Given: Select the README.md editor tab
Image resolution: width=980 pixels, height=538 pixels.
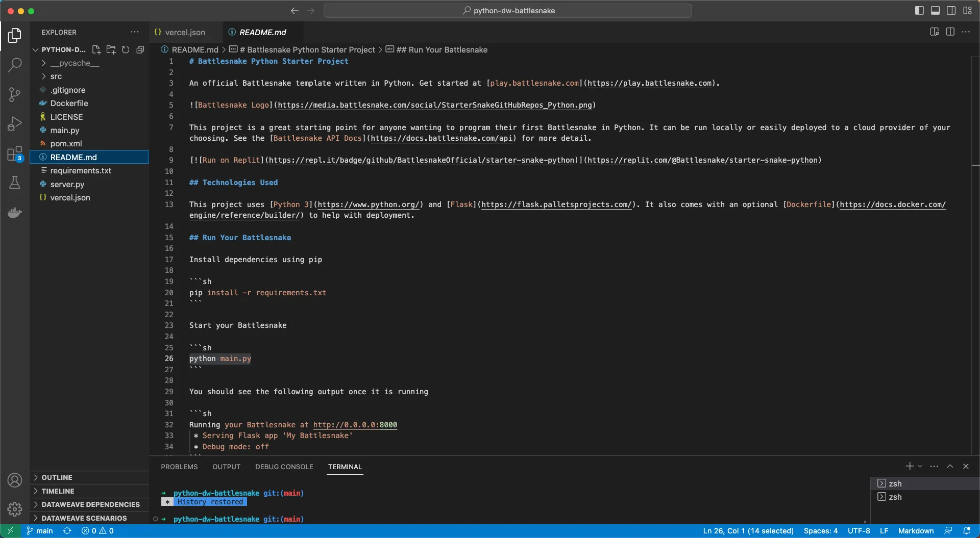Looking at the screenshot, I should 262,32.
